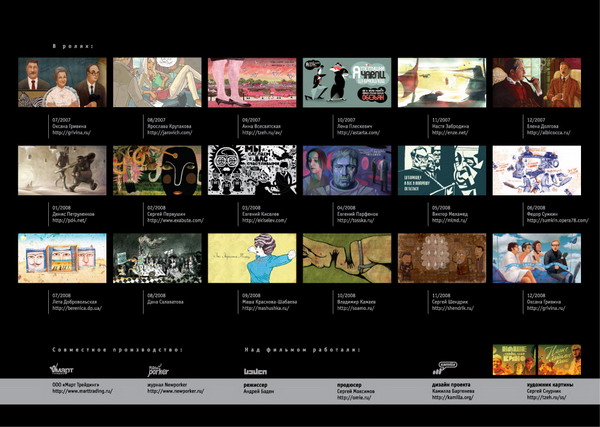Image resolution: width=600 pixels, height=427 pixels.
Task: Open the 06/2008 thumbnail by Федор Сумкин
Action: pos(536,170)
